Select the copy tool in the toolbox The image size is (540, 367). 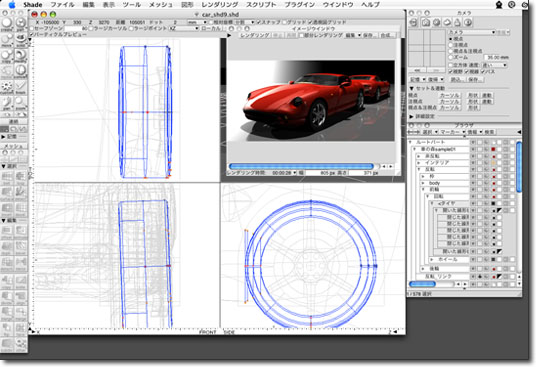[x=7, y=56]
